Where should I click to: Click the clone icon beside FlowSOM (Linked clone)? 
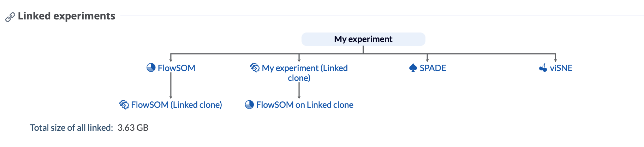click(x=124, y=105)
